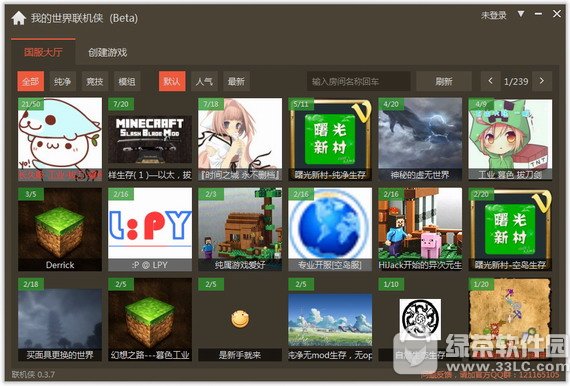The width and height of the screenshot is (570, 386).
Task: Open the 1/10 room with black circular emblem
Action: [x=420, y=319]
